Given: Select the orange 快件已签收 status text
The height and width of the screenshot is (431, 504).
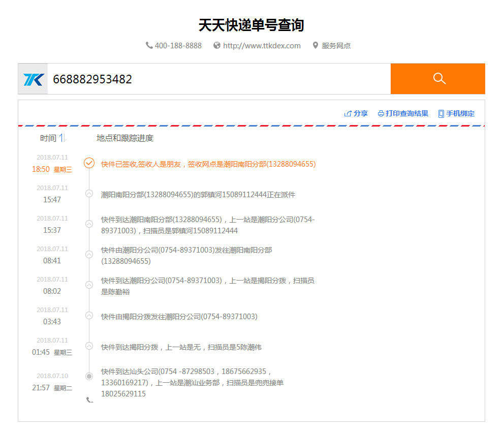Looking at the screenshot, I should click(x=208, y=164).
